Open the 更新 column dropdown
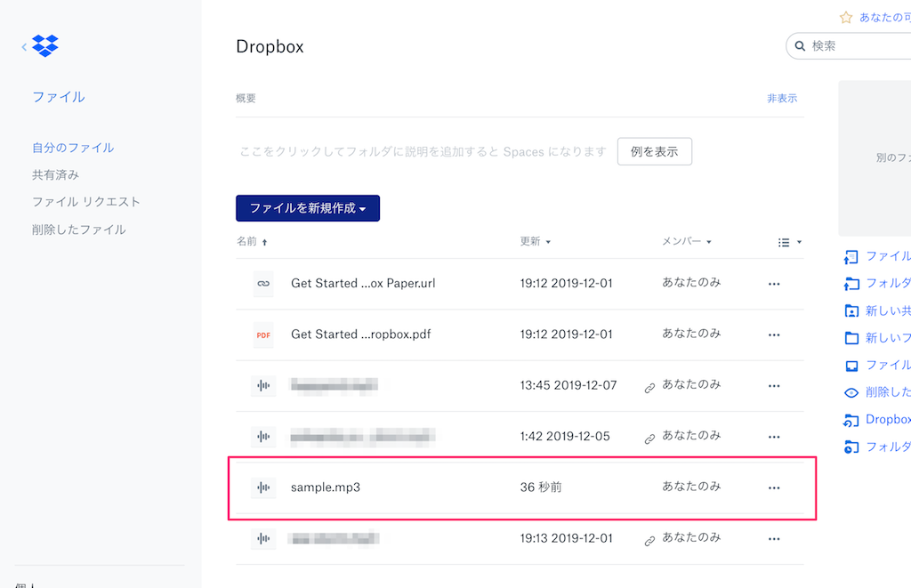This screenshot has width=911, height=588. [535, 241]
